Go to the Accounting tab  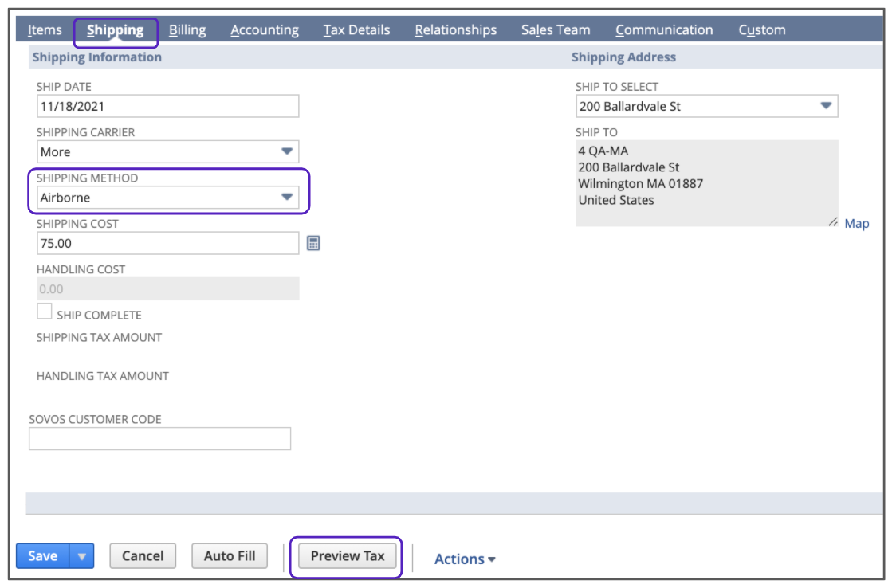pos(265,30)
